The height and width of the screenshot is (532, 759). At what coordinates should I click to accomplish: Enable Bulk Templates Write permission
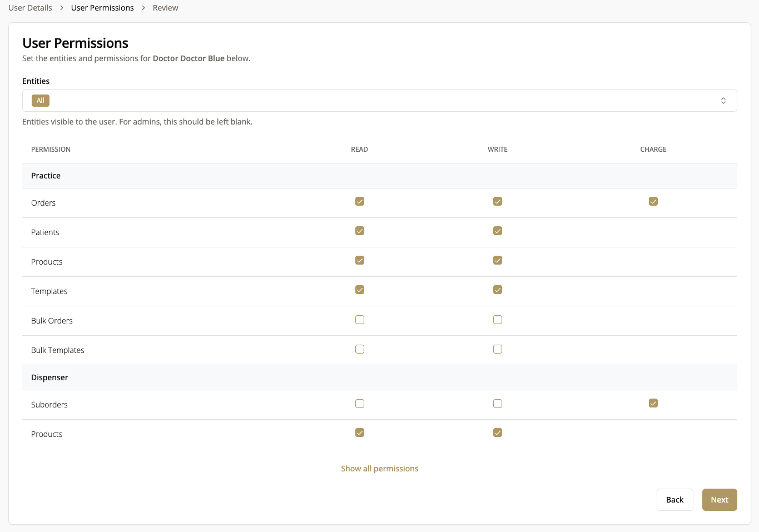click(498, 349)
